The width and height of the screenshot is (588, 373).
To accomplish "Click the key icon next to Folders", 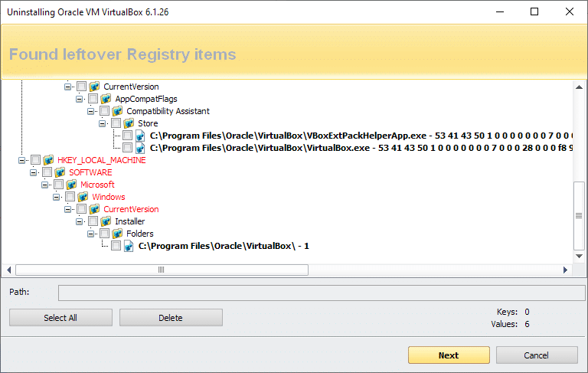I will [x=117, y=234].
